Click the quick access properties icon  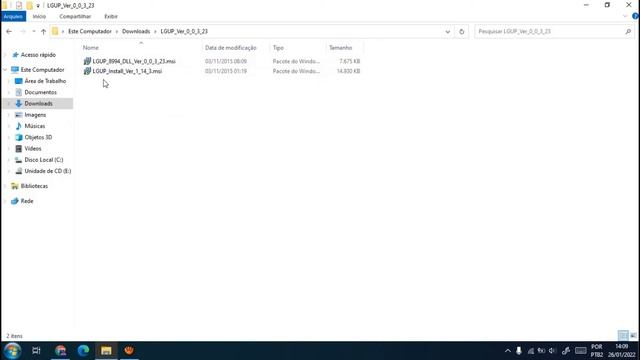tap(19, 5)
